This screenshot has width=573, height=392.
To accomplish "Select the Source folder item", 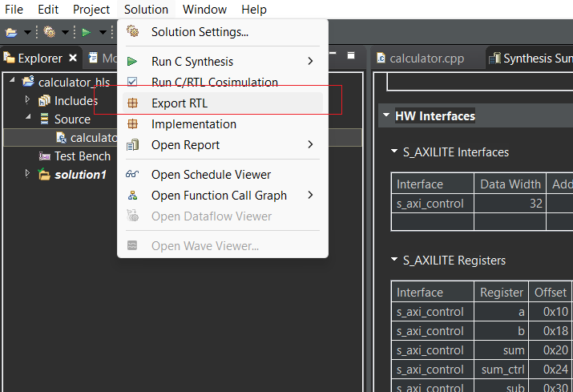I will 72,119.
